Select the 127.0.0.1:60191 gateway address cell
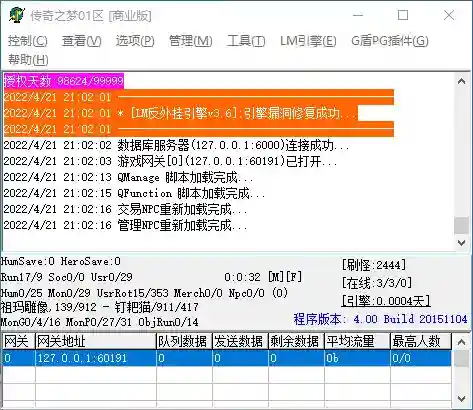Image resolution: width=473 pixels, height=410 pixels. [96, 358]
